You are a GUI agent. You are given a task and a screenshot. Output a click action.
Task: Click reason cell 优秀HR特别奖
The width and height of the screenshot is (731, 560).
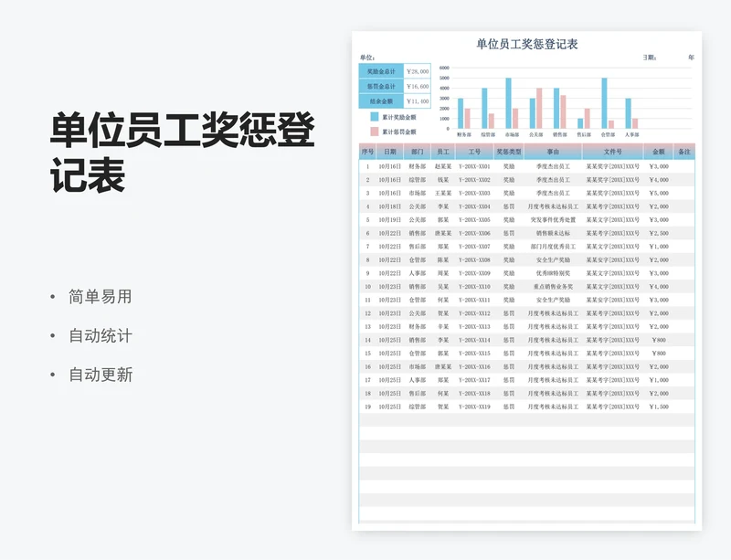pos(554,273)
